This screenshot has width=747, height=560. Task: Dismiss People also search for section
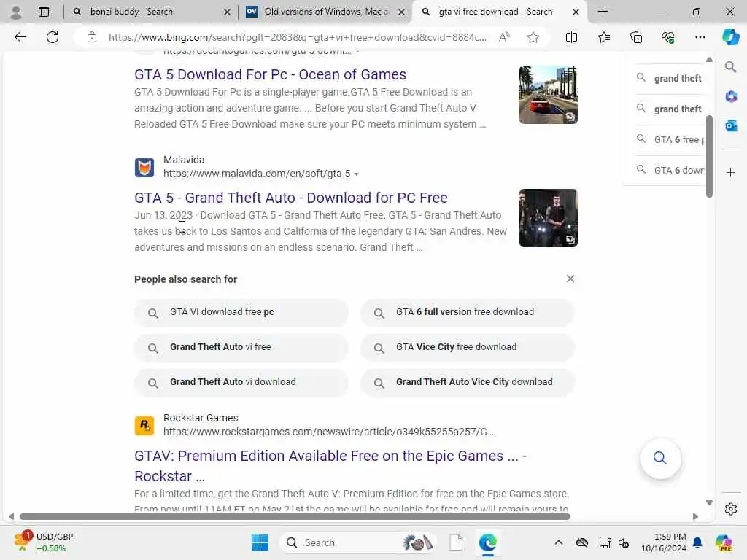point(570,279)
